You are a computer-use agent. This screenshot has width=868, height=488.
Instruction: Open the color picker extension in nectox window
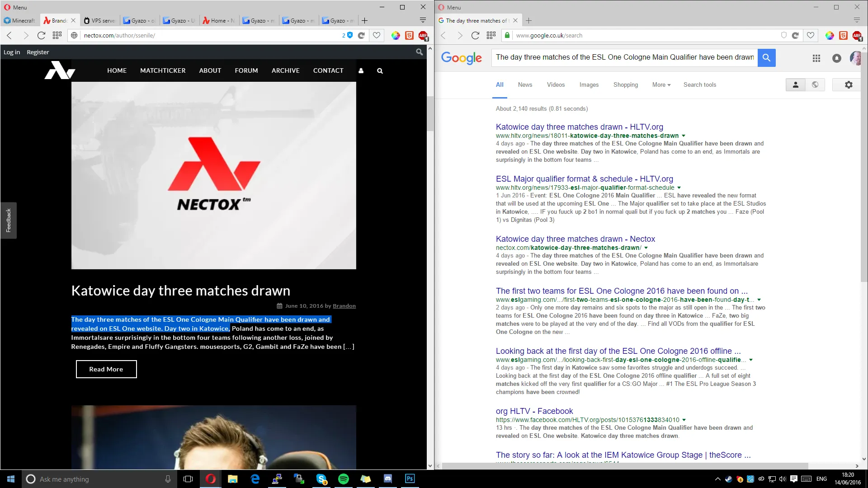click(396, 35)
